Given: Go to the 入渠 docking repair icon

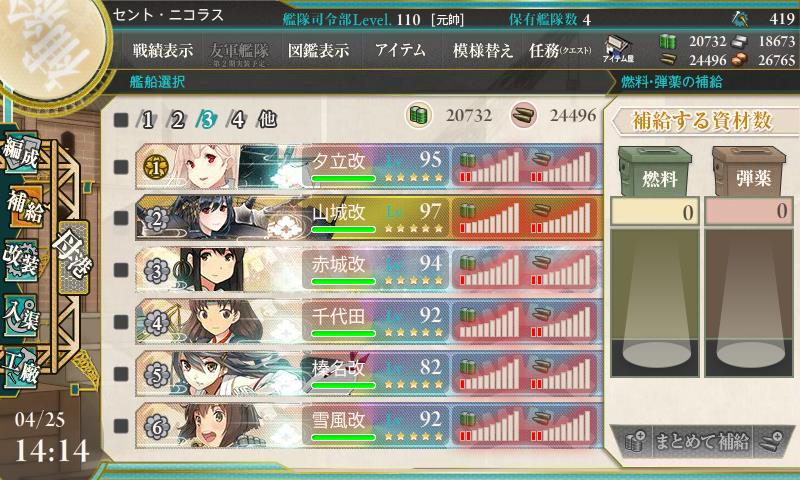Looking at the screenshot, I should coord(21,315).
